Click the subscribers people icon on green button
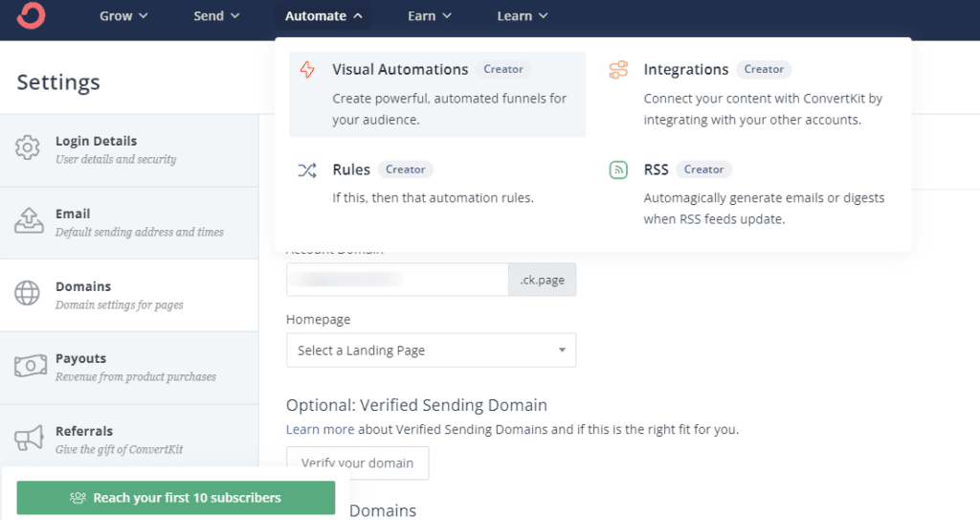This screenshot has width=980, height=520. 78,498
